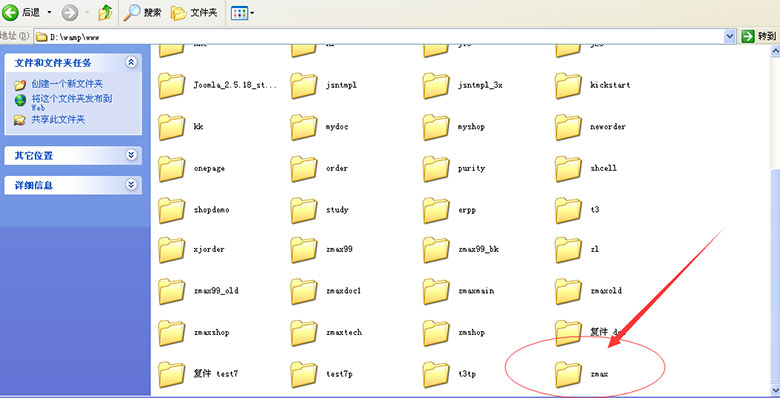Screen dimensions: 780x398
Task: Select the jsntmpl_3x folder
Action: [x=463, y=85]
